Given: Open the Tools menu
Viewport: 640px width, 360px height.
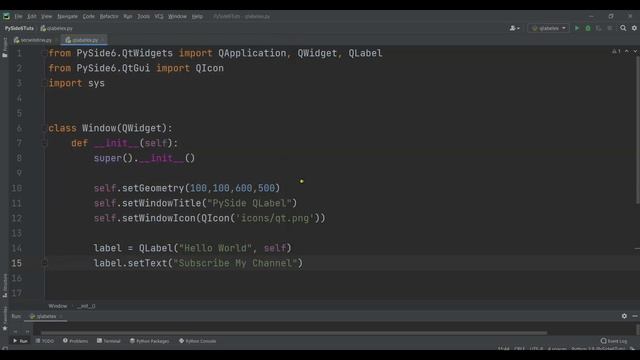Looking at the screenshot, I should pos(143,16).
